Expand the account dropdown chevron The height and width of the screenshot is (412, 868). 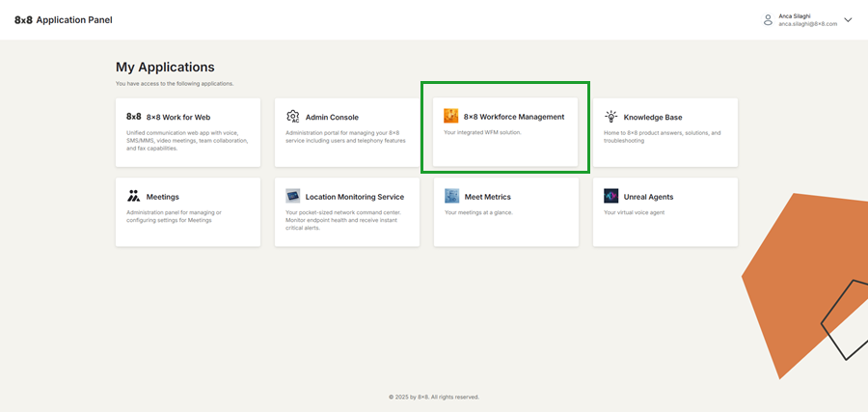(x=848, y=19)
